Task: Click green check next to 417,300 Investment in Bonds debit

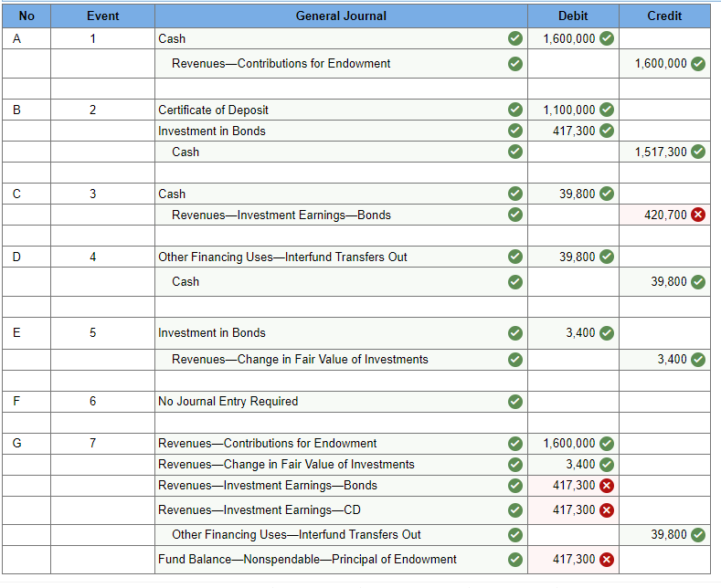Action: click(607, 131)
